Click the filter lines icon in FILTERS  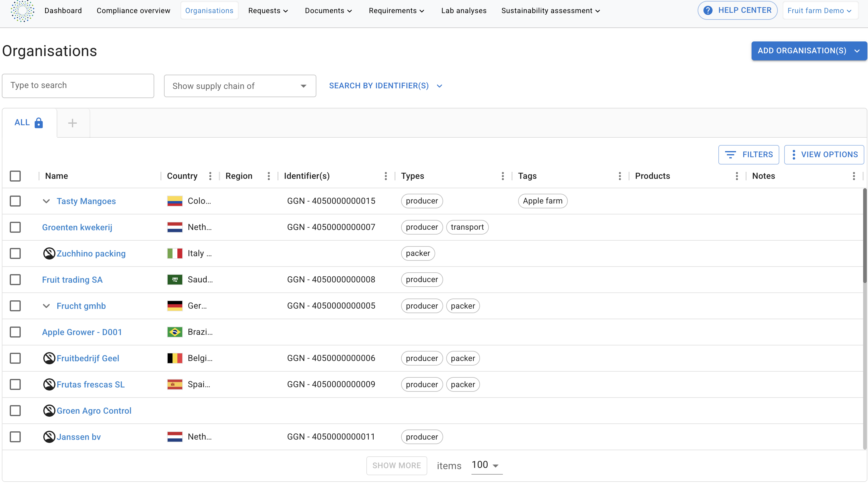pos(730,154)
